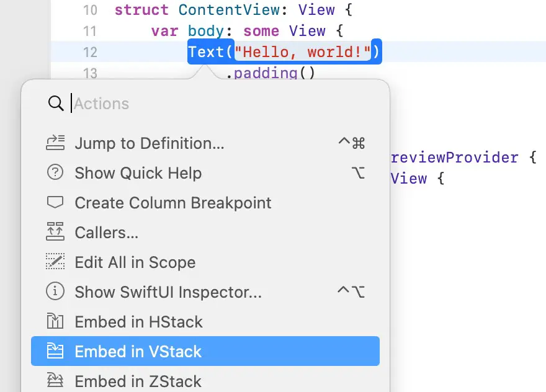Screen dimensions: 546x392
Task: Click line number 12 in gutter
Action: tap(90, 52)
